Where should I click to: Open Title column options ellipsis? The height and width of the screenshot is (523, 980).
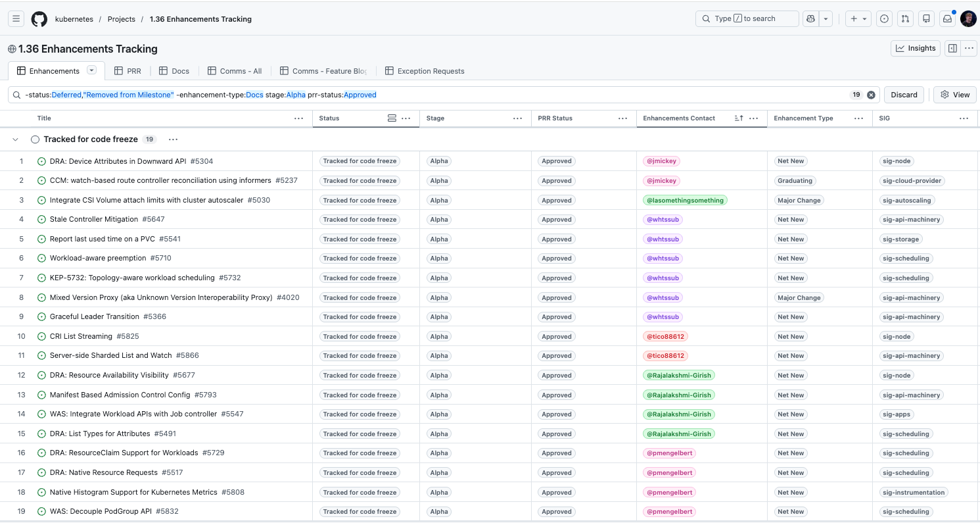(298, 118)
